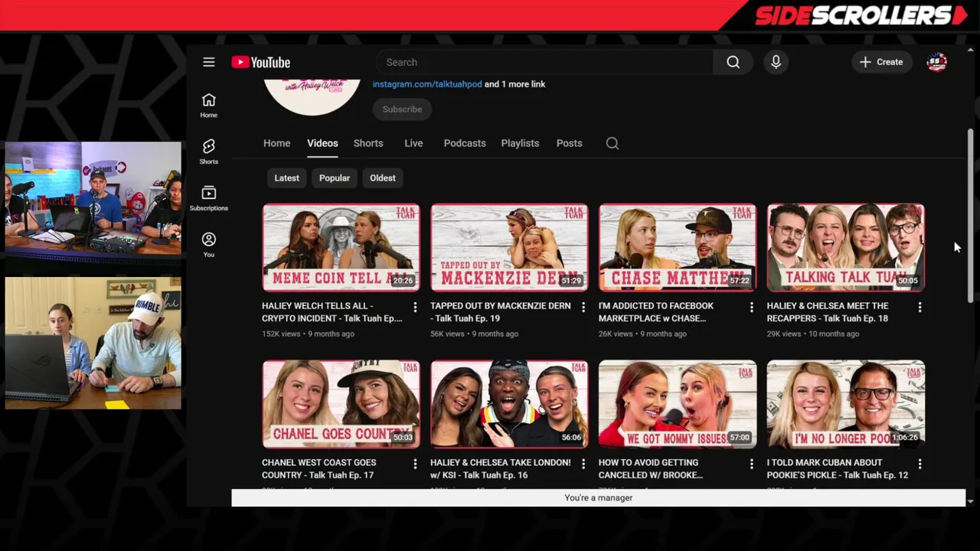Open the account avatar menu
The image size is (980, 551).
coord(936,62)
